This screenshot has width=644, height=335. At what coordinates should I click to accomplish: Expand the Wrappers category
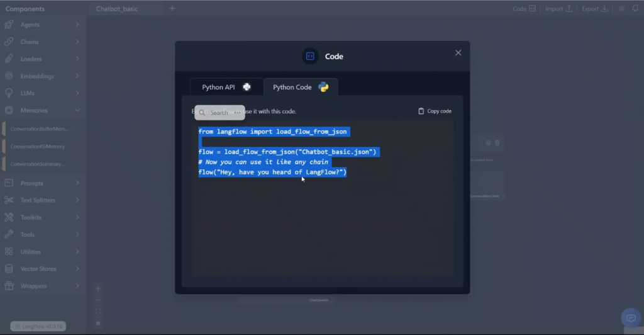coord(42,286)
